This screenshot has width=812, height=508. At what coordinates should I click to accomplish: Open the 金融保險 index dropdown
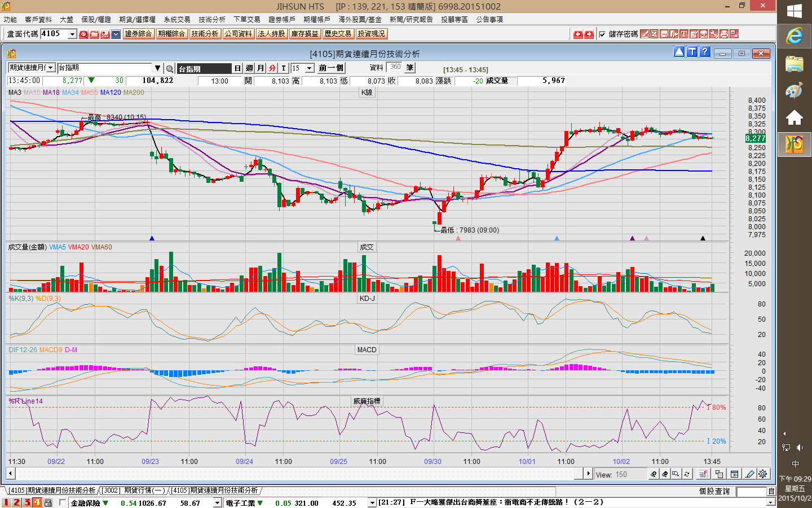click(x=217, y=503)
